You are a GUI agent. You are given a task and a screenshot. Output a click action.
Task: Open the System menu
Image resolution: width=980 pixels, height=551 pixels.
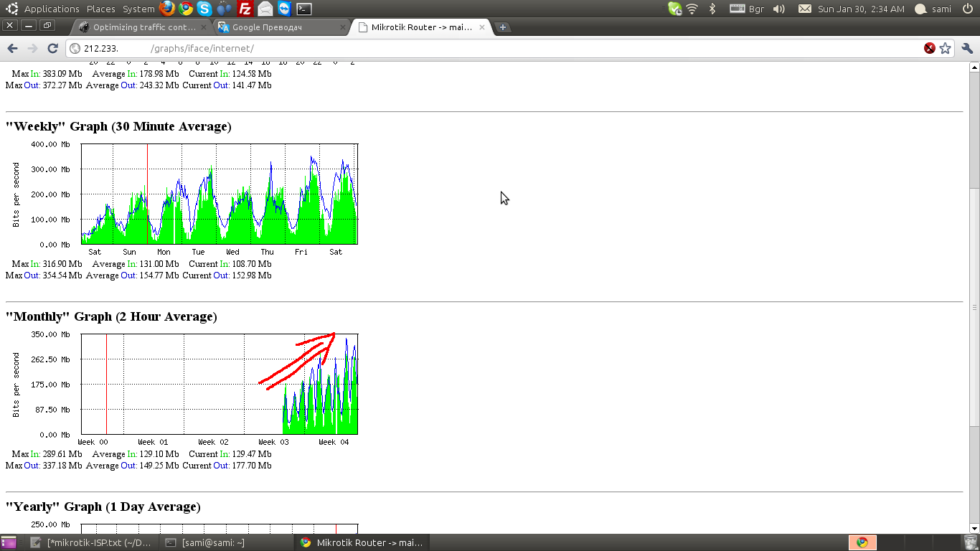pyautogui.click(x=138, y=9)
